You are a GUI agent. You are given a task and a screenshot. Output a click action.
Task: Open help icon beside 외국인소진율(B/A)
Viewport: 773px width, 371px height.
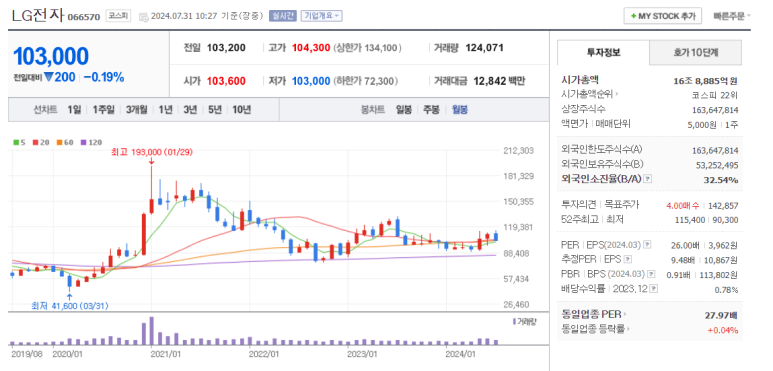[648, 179]
